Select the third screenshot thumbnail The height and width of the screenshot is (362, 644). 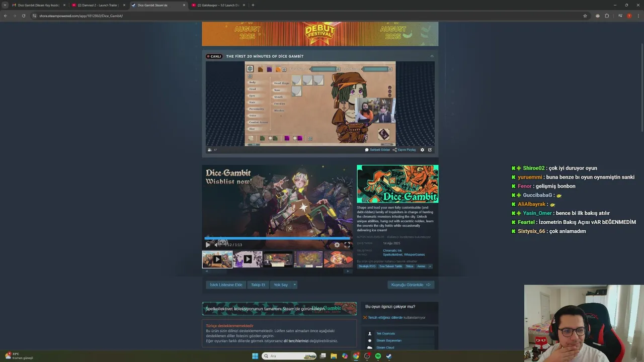(x=278, y=259)
